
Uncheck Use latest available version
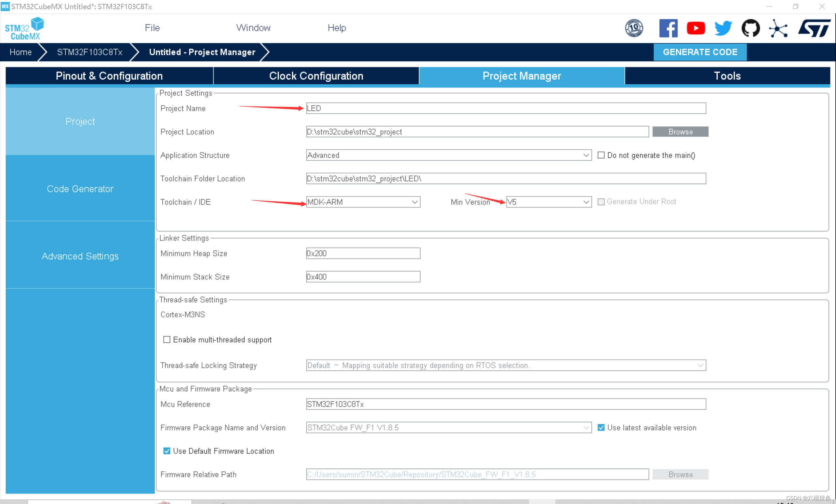click(x=601, y=427)
